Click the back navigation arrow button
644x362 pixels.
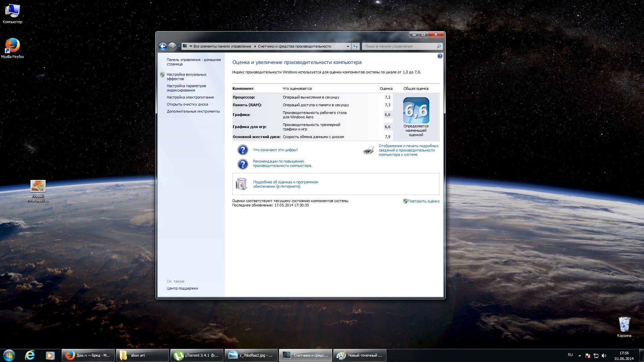[163, 46]
